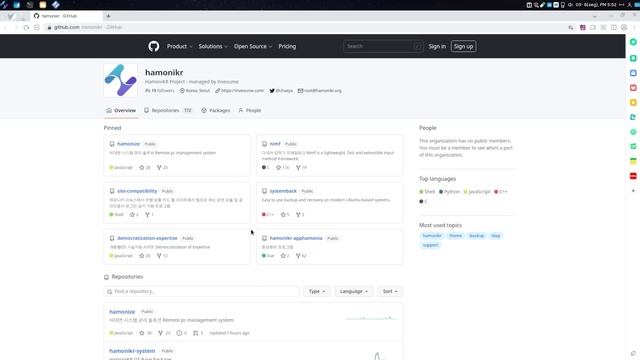The image size is (640, 360).
Task: Click the yellow sidebar extension icon
Action: click(x=633, y=102)
